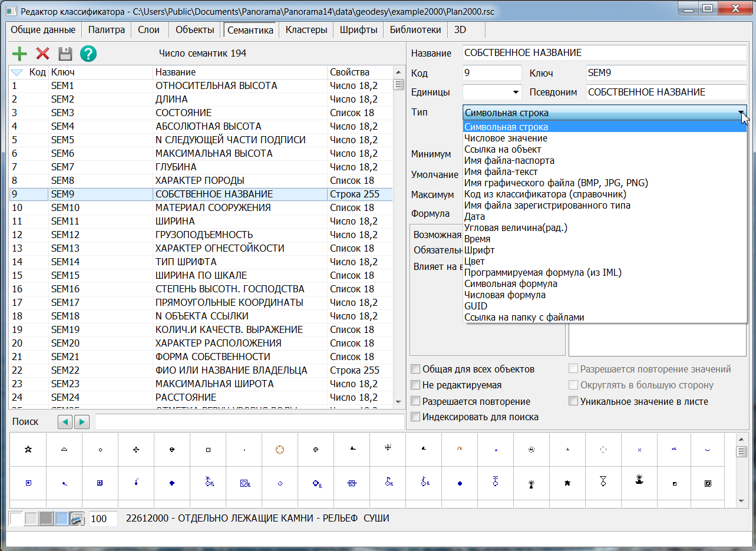The height and width of the screenshot is (551, 756).
Task: Click the red X delete semantic icon
Action: pyautogui.click(x=42, y=54)
